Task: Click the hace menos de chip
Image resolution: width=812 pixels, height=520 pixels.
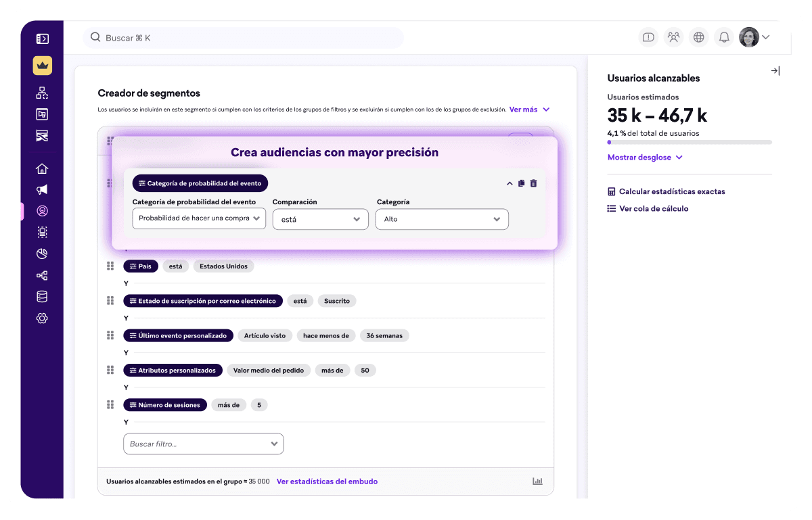Action: point(326,335)
